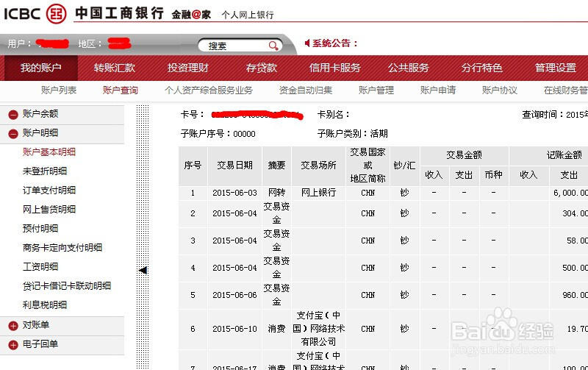
Task: Go to 账户查询 submenu
Action: [121, 90]
